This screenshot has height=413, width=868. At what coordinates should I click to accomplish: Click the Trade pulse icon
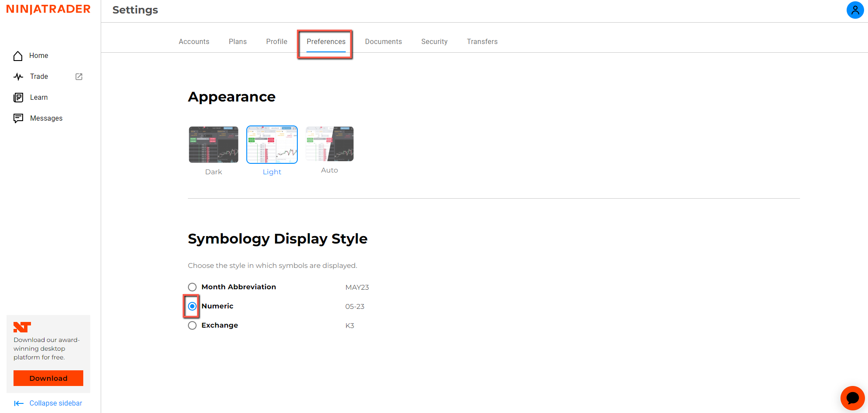click(x=18, y=77)
